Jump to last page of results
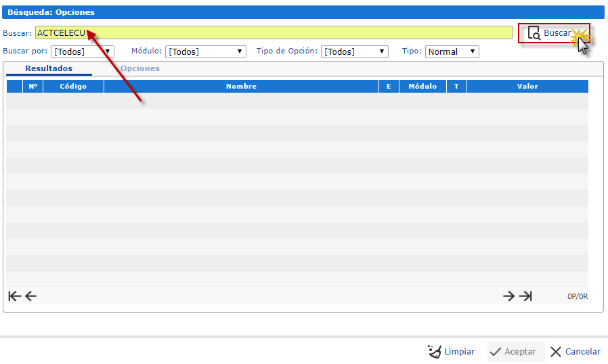 tap(525, 296)
